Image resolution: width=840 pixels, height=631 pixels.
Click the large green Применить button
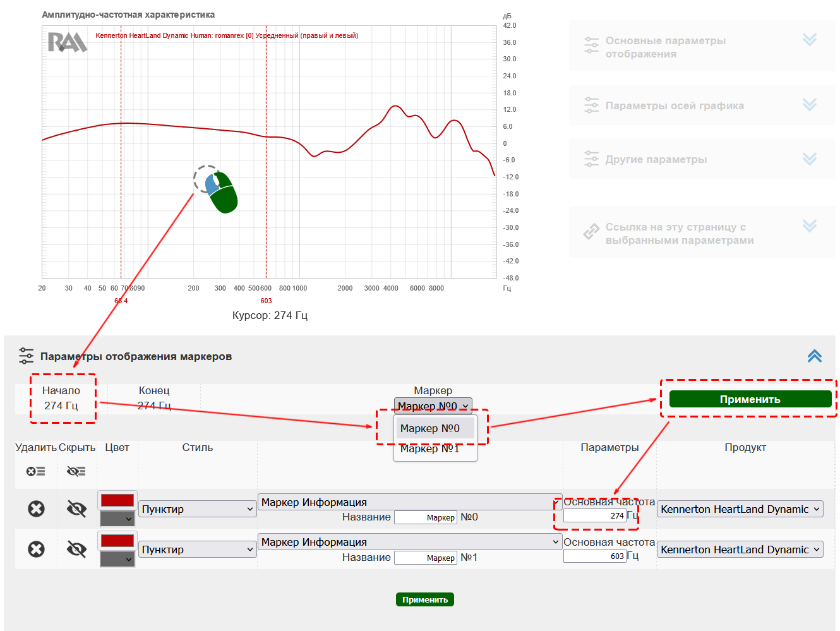(750, 399)
